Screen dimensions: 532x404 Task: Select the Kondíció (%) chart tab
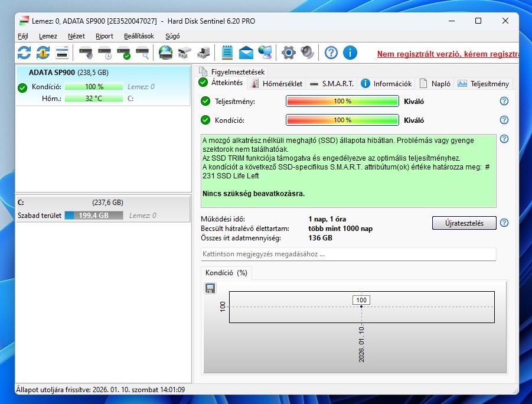226,273
